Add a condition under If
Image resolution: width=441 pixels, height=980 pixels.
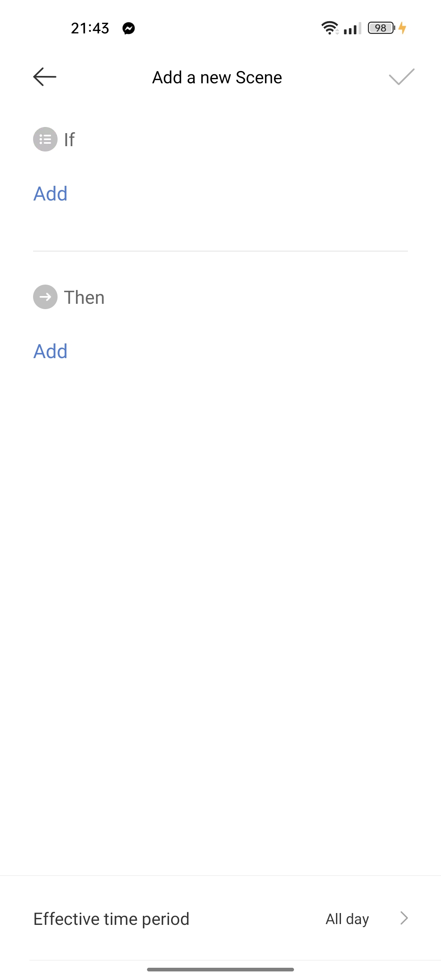tap(50, 194)
